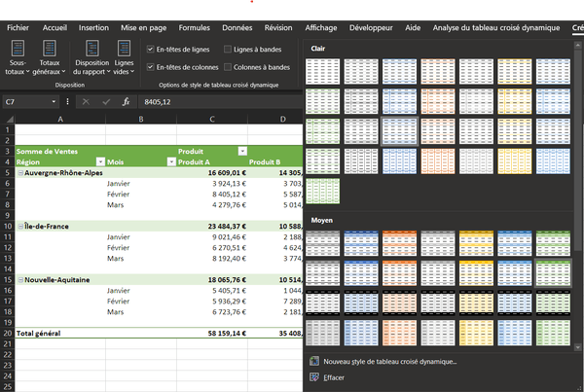Open the Disposition du rapport menu

tap(91, 57)
